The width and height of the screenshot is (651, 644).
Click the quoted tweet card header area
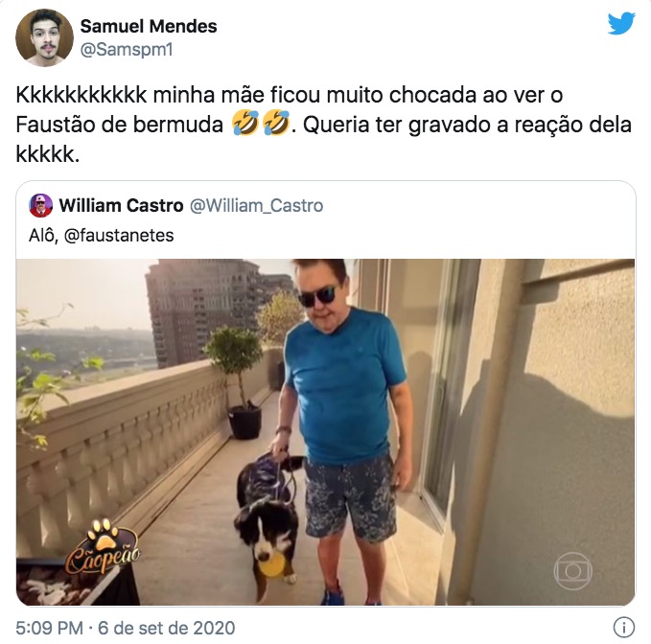point(326,219)
